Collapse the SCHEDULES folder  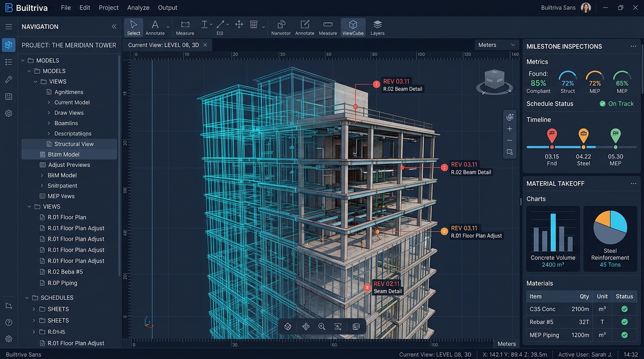[x=27, y=298]
